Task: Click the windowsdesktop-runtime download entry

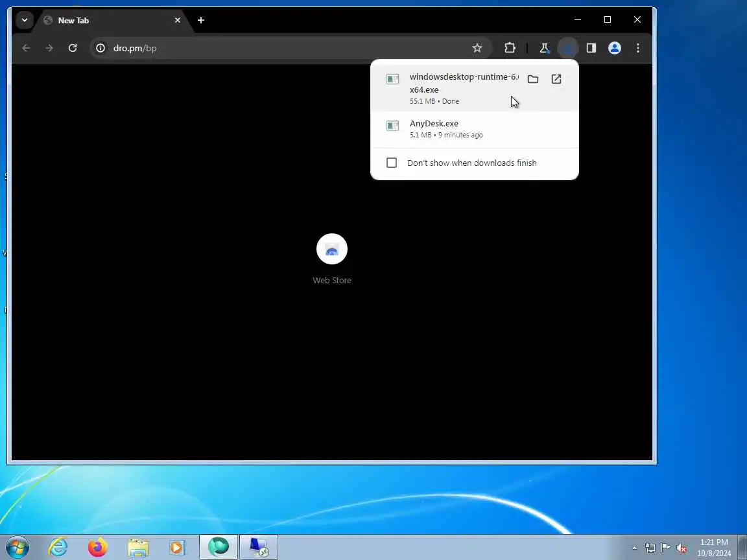Action: pyautogui.click(x=475, y=87)
